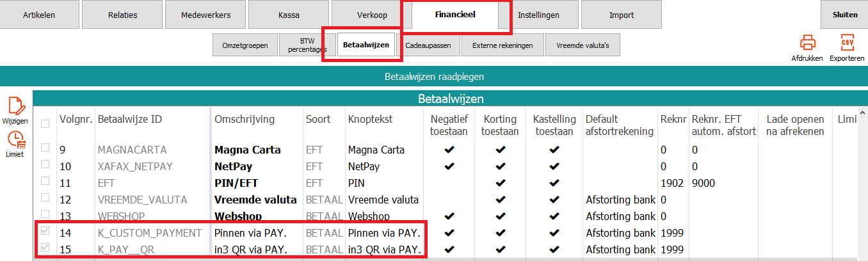This screenshot has width=868, height=261.
Task: Click the Afdrukken printer icon
Action: [x=807, y=43]
